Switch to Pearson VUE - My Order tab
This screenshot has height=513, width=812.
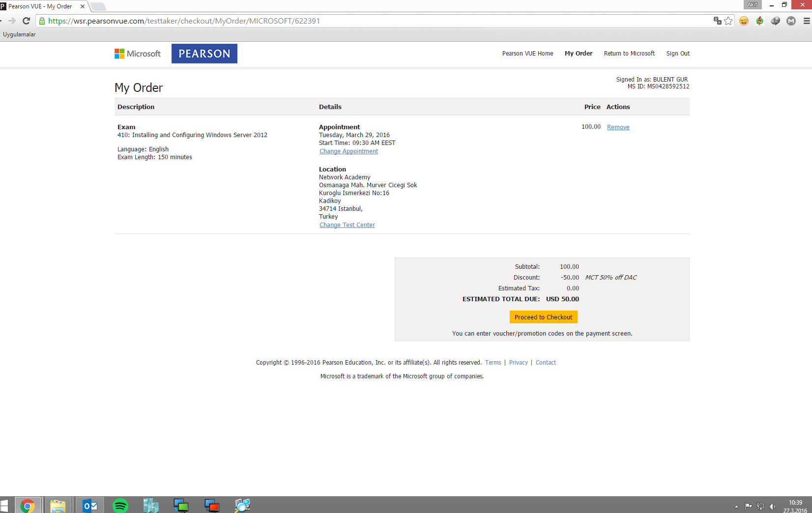(x=40, y=6)
